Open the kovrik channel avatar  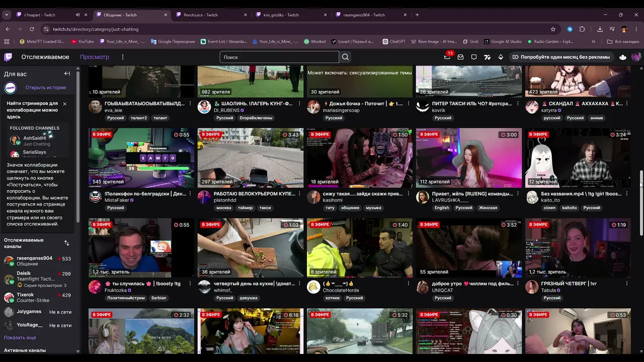[423, 107]
